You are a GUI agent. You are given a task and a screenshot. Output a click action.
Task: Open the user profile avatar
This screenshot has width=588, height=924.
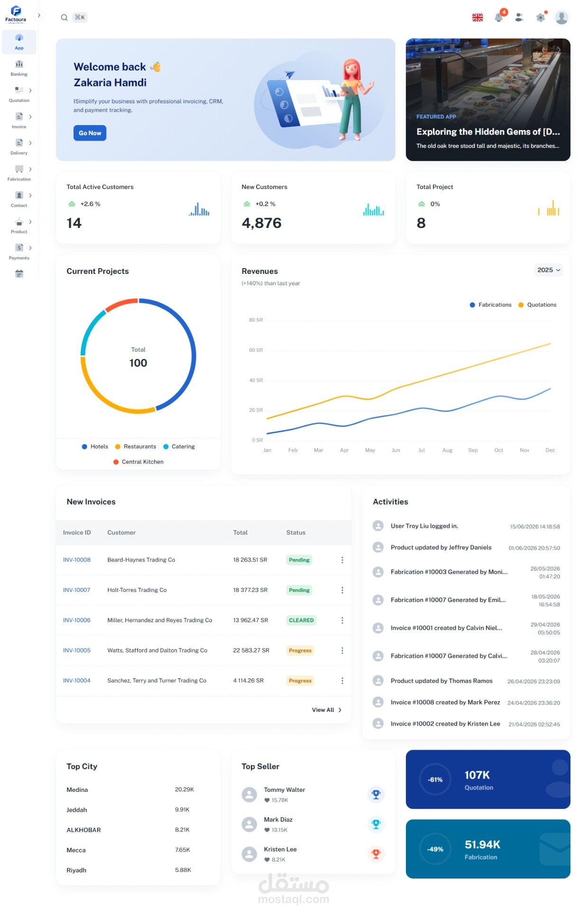point(561,18)
